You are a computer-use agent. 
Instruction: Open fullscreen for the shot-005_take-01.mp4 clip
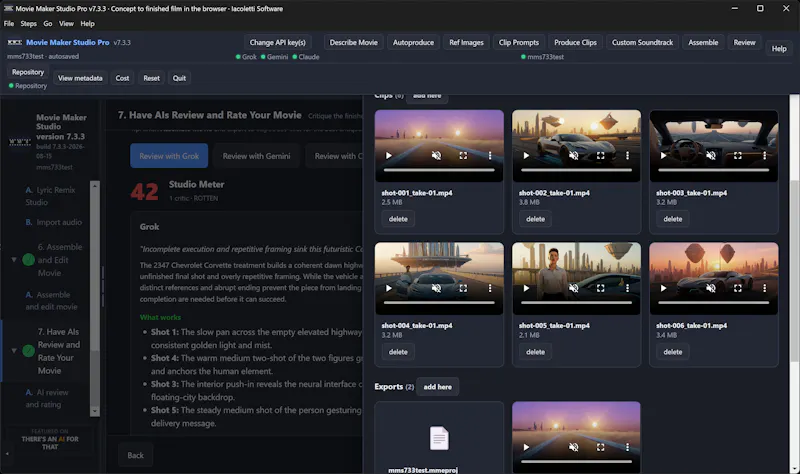pos(601,288)
